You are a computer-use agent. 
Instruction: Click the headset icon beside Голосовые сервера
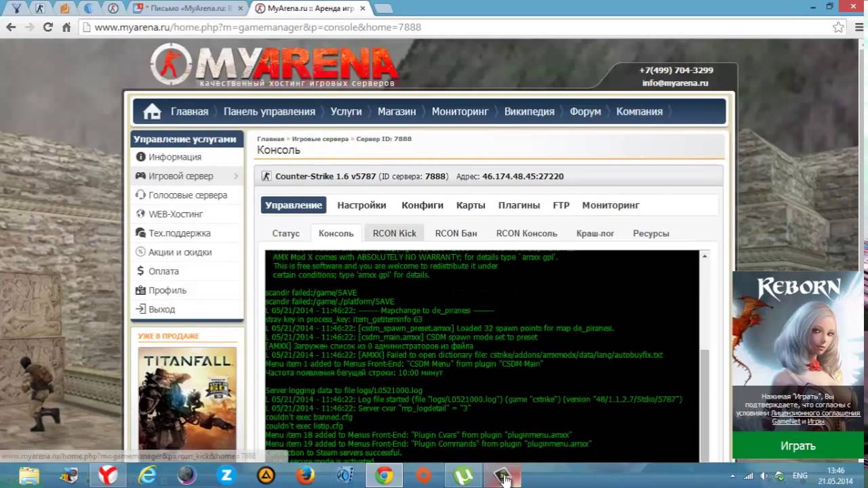pos(140,195)
